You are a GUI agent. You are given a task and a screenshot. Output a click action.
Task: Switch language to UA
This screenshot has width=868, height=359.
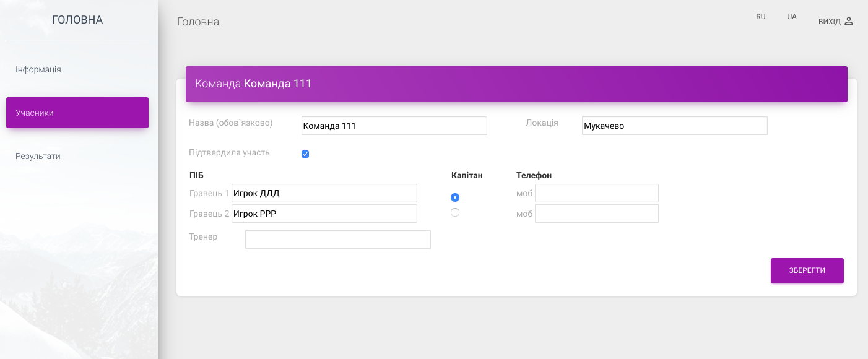[x=792, y=17]
